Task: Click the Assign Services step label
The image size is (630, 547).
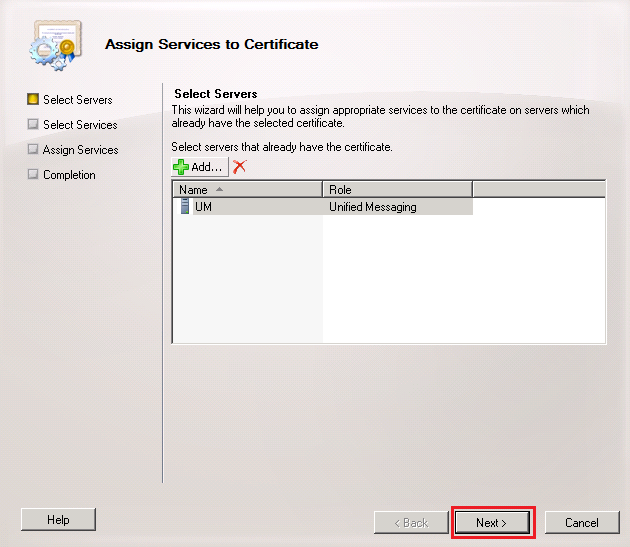Action: (x=80, y=150)
